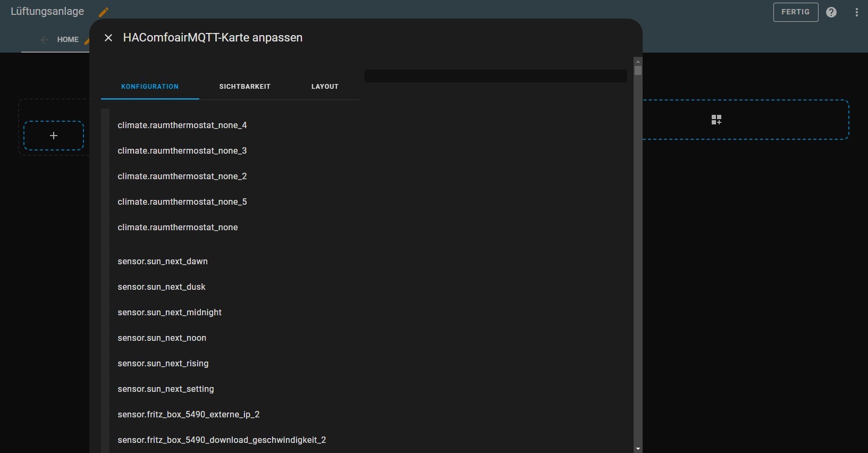The width and height of the screenshot is (868, 453).
Task: Pick sensor.sun_next_midnight entity
Action: click(170, 313)
